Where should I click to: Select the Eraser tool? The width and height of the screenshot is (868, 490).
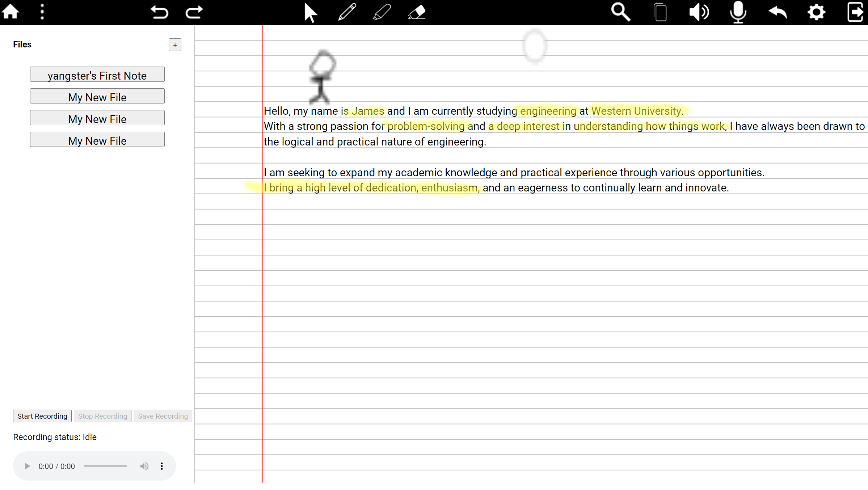point(417,12)
